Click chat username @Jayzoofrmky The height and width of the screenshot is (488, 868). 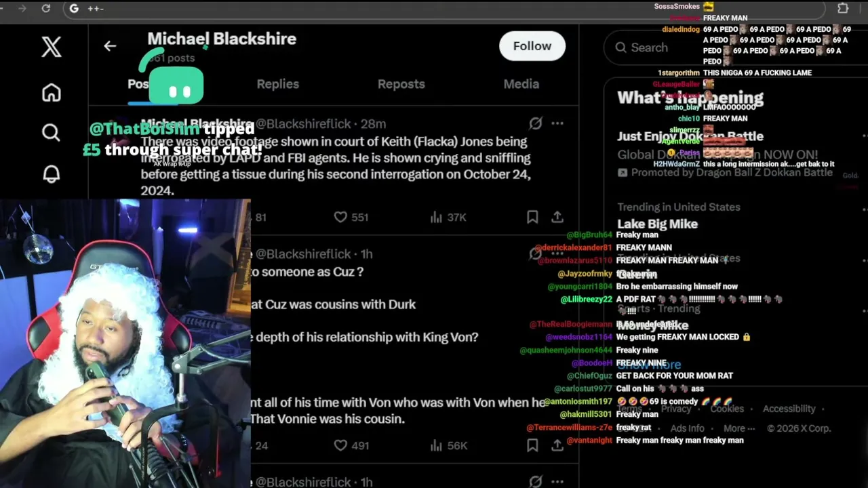pos(585,274)
